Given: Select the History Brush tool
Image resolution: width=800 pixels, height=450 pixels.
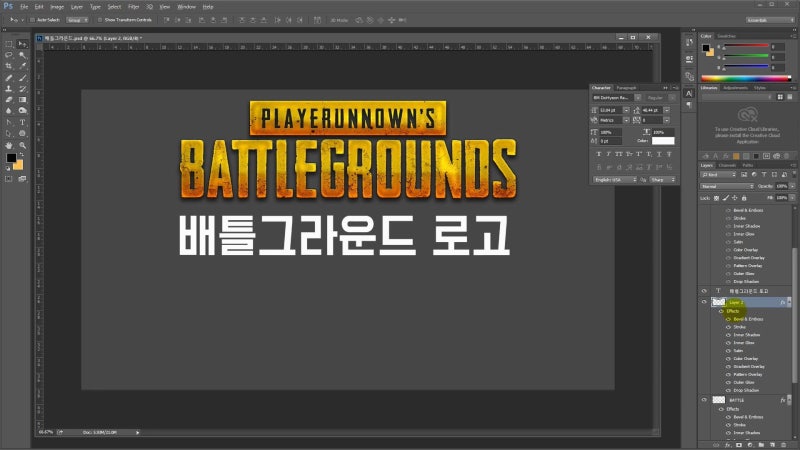Looking at the screenshot, I should point(22,89).
